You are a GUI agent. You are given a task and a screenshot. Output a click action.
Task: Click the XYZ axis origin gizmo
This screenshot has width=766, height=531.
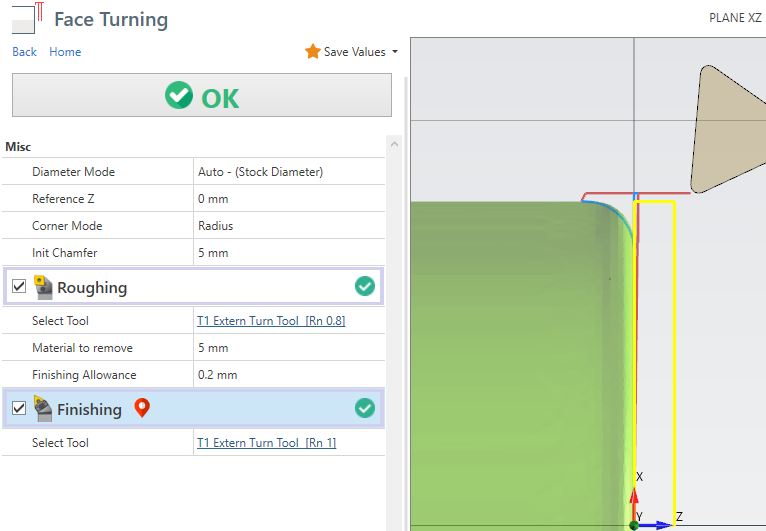pos(635,522)
